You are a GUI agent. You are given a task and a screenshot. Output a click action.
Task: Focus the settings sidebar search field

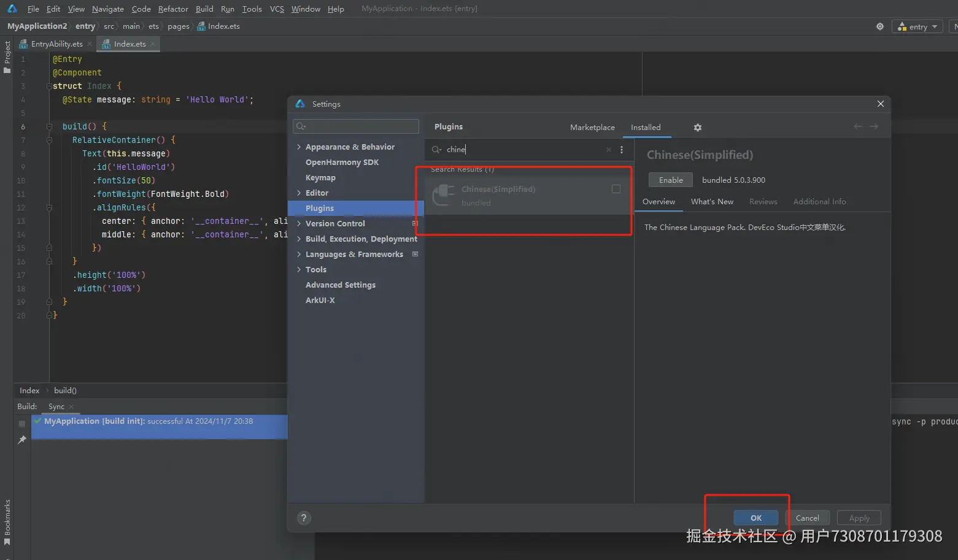(x=356, y=126)
